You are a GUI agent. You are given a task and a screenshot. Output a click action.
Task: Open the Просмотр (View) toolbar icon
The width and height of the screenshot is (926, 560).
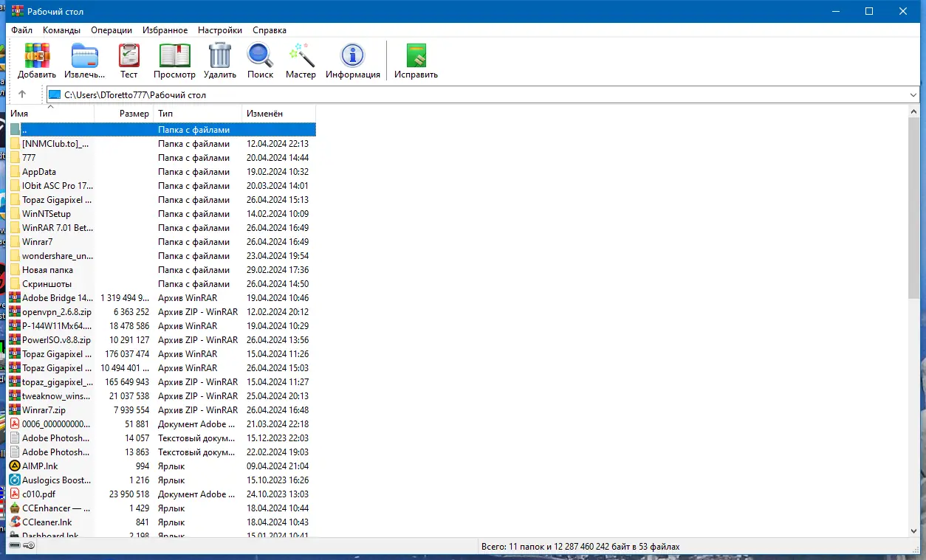[175, 55]
